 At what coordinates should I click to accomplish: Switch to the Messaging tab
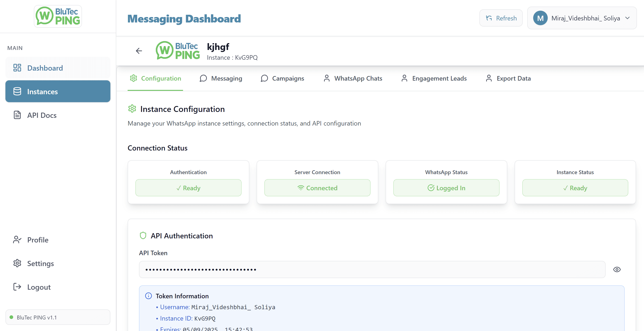[x=221, y=79]
